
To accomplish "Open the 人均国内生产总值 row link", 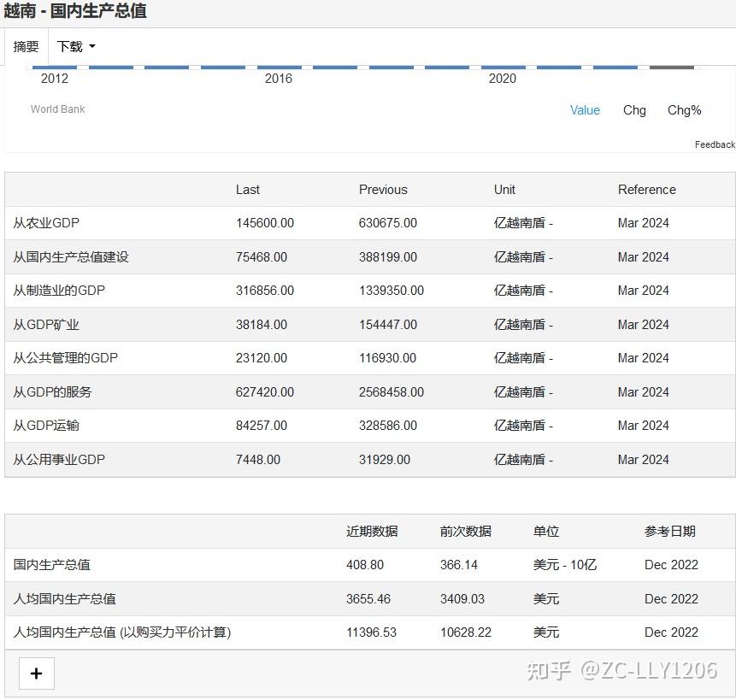I will (64, 598).
